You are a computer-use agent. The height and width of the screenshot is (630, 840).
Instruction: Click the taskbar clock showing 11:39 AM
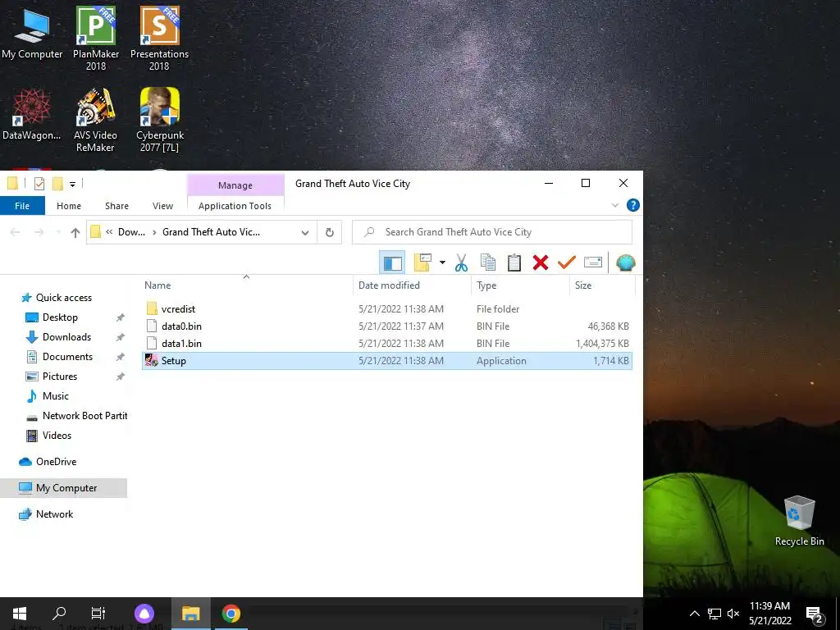coord(769,614)
